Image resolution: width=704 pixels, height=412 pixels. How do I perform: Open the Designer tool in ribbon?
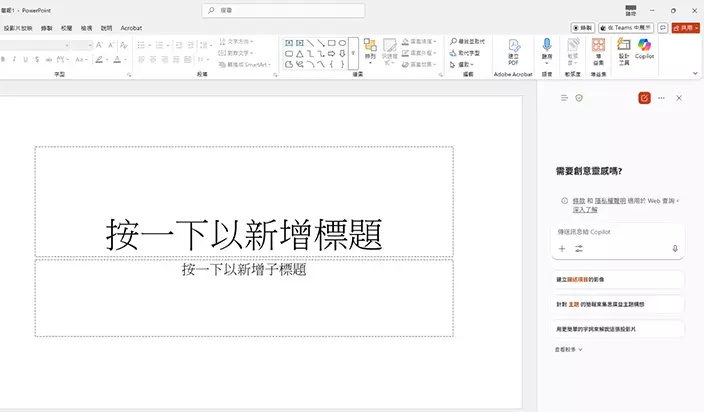tap(624, 50)
